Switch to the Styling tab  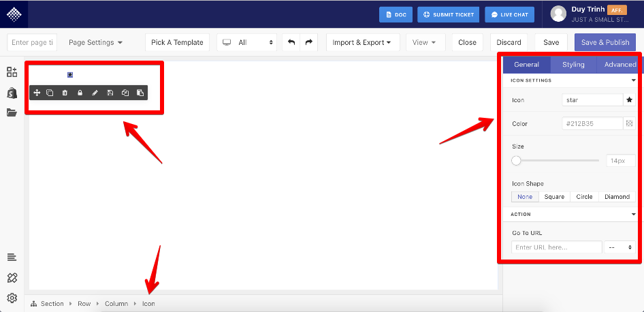point(573,65)
